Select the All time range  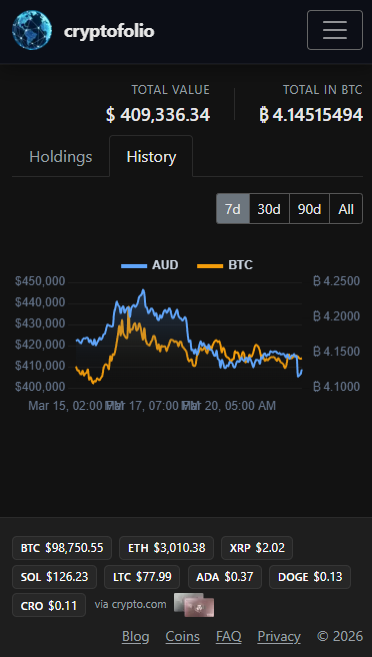tap(346, 209)
